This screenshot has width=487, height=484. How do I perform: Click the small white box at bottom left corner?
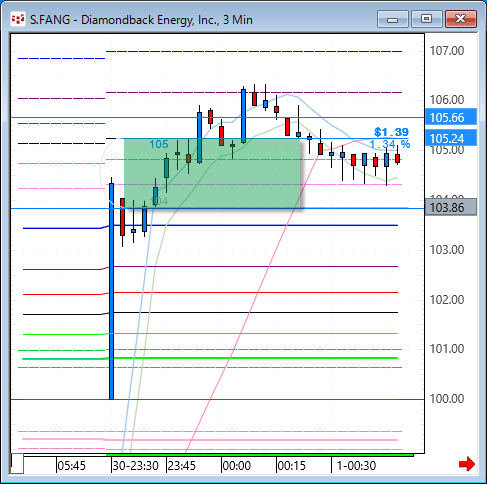point(17,464)
